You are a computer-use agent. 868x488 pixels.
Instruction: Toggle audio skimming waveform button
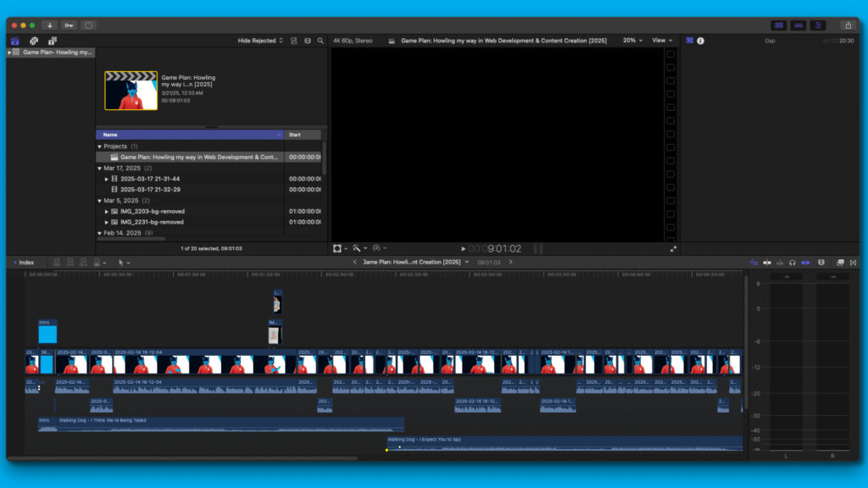780,263
